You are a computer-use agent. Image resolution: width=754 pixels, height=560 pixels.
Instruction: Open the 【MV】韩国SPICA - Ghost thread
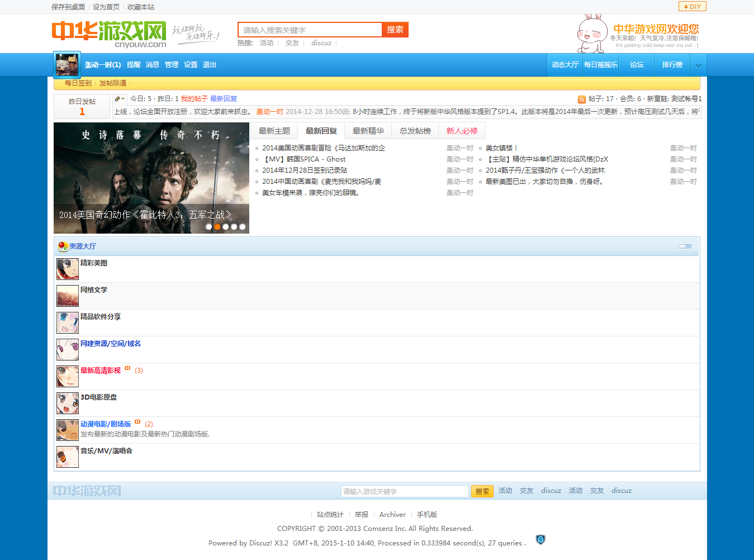[304, 159]
